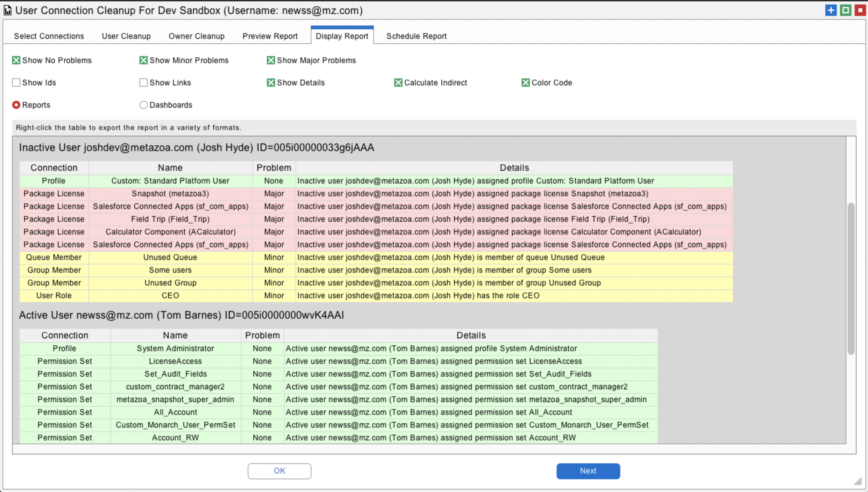Screen dimensions: 868x492
Task: Click the Set_Audit_Fields name cell
Action: click(175, 374)
